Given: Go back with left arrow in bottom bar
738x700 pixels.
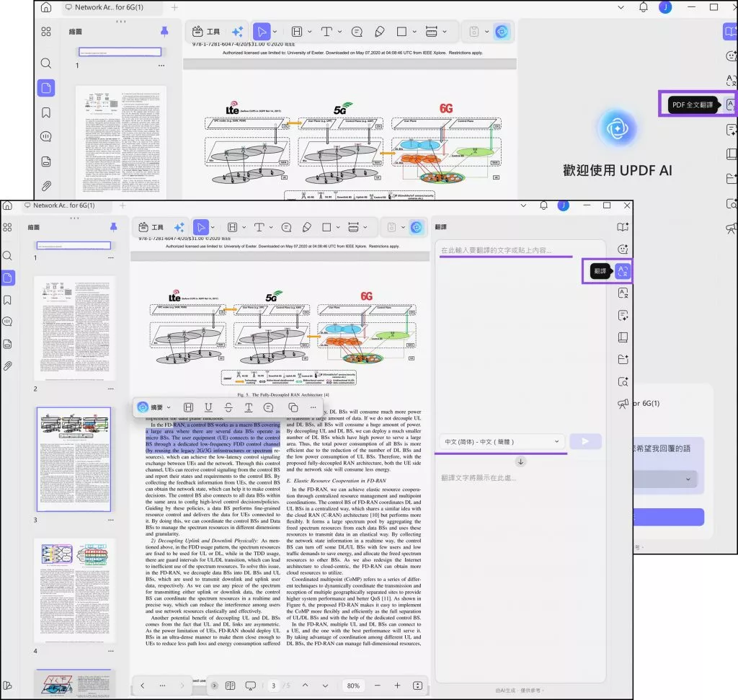Looking at the screenshot, I should click(x=142, y=686).
